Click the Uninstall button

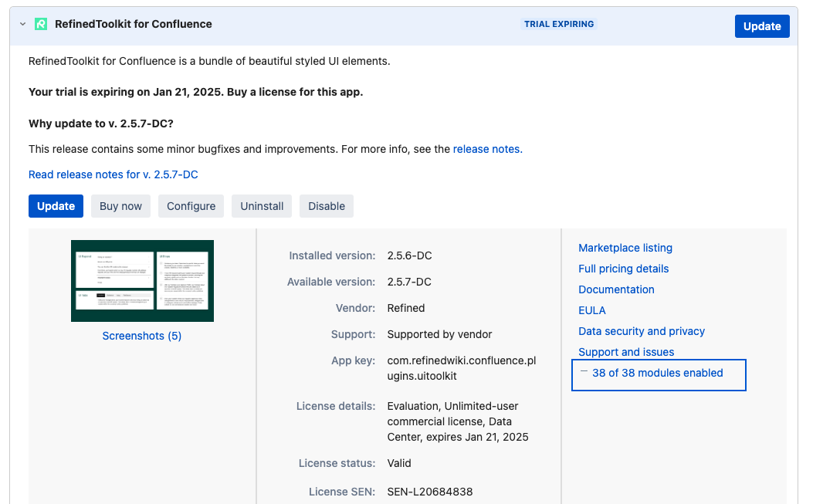point(262,206)
